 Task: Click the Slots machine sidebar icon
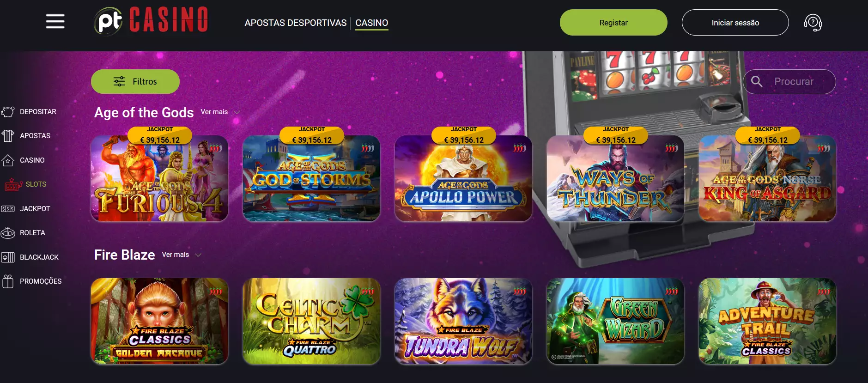(x=13, y=184)
